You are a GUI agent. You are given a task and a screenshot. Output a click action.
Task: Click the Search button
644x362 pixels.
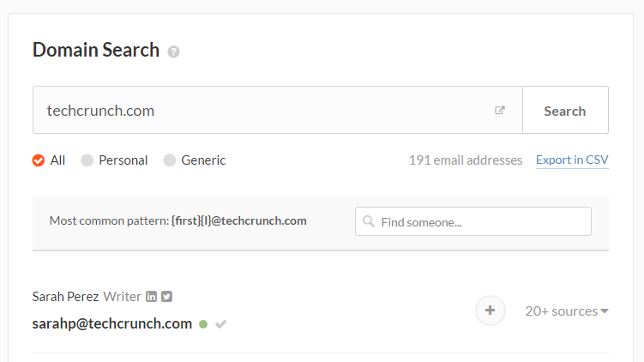[x=565, y=110]
